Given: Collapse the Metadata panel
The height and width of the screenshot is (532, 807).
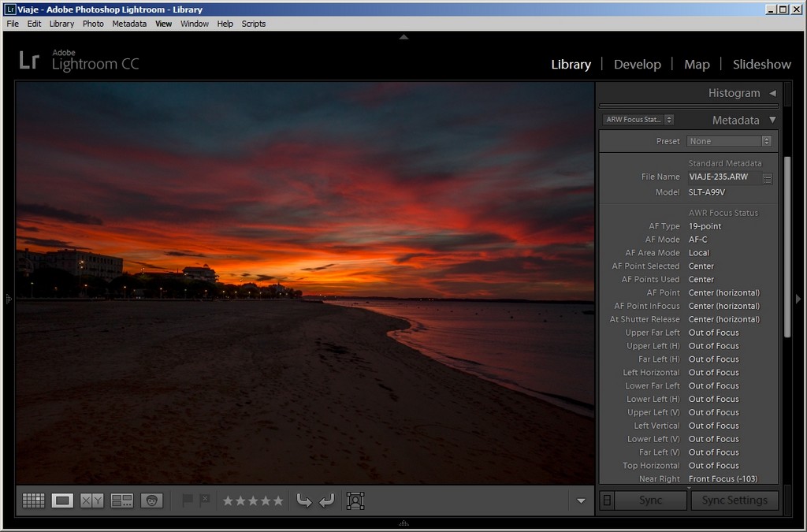Looking at the screenshot, I should pyautogui.click(x=772, y=121).
